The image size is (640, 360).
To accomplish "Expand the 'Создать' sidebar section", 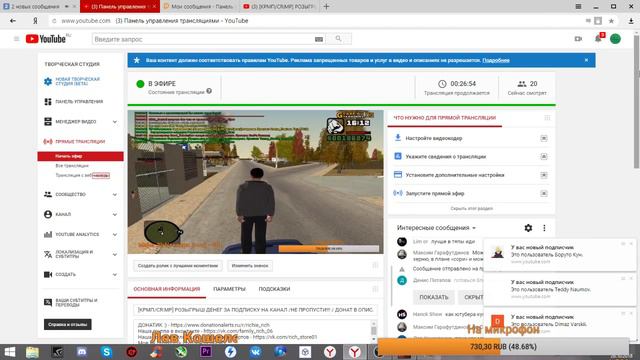I will [115, 274].
